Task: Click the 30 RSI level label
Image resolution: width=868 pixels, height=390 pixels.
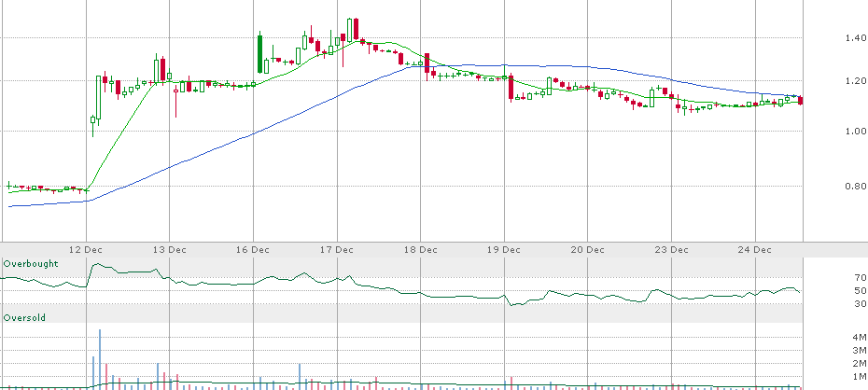Action: click(x=860, y=304)
